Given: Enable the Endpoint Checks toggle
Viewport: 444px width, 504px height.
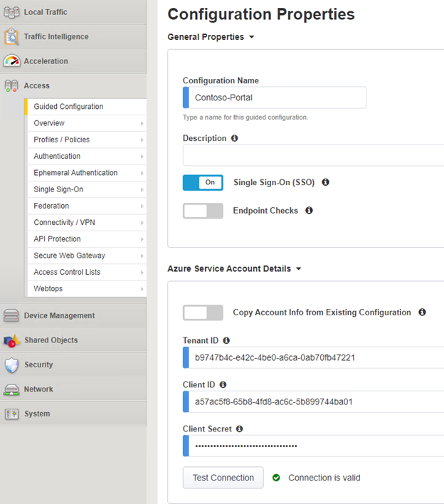Looking at the screenshot, I should pos(203,211).
